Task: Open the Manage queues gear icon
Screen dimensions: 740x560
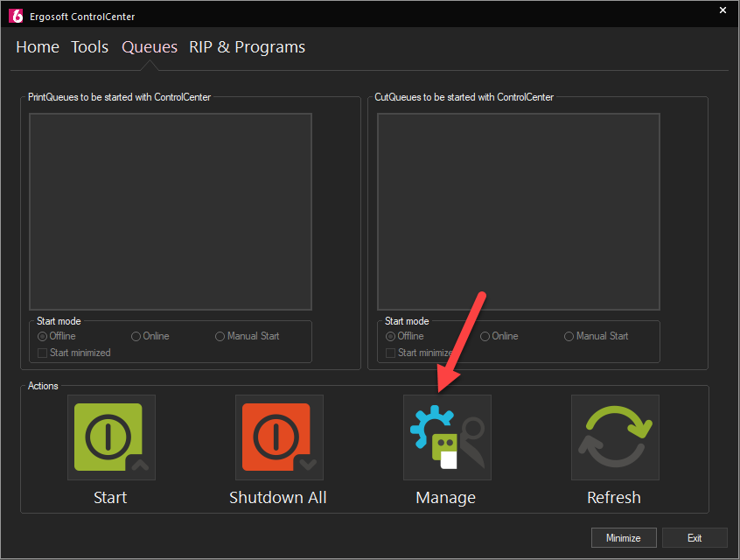Action: (x=447, y=437)
